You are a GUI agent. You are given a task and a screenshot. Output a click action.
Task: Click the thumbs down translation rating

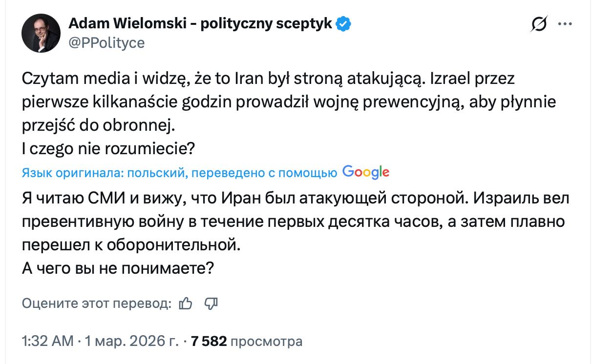[211, 303]
